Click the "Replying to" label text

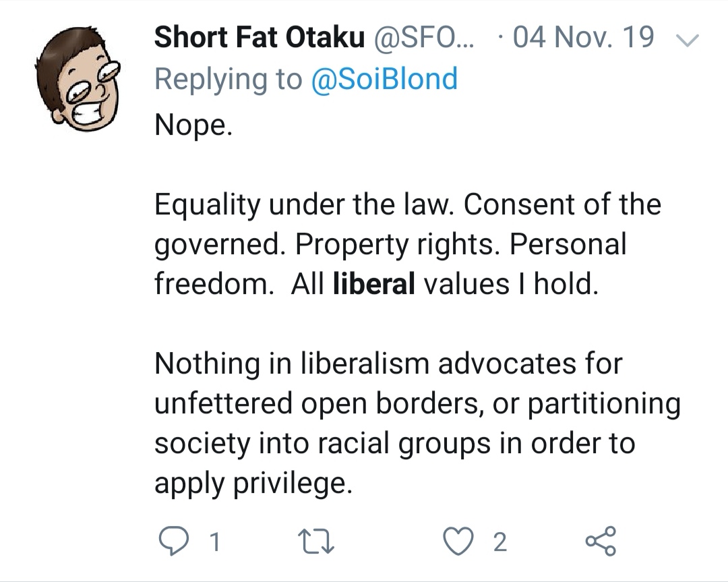[229, 79]
